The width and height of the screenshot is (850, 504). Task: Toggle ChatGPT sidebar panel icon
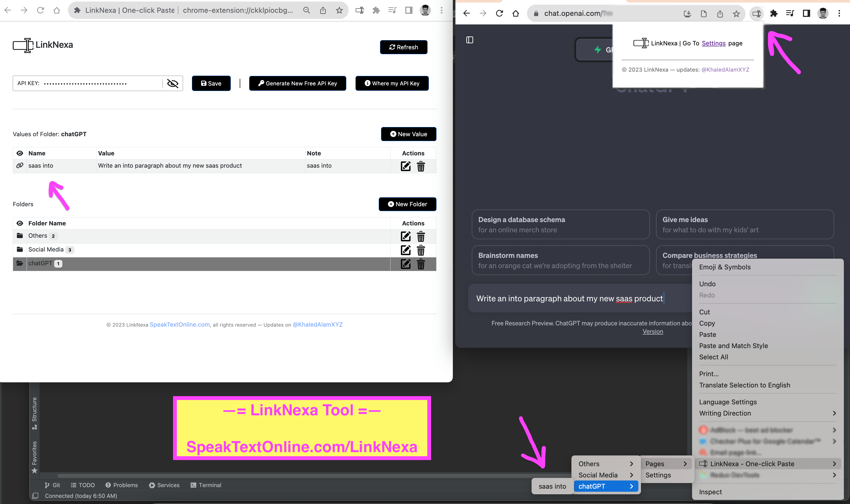(x=470, y=40)
